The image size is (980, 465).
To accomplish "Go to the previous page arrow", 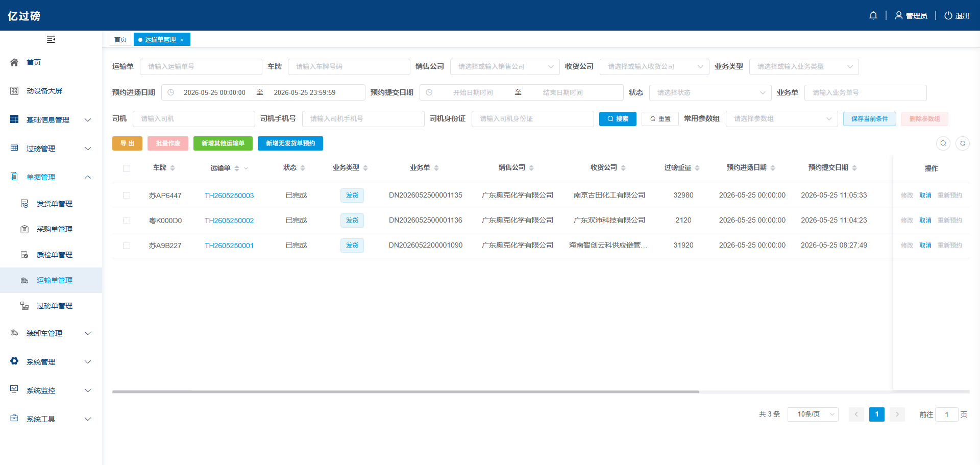I will (x=856, y=414).
